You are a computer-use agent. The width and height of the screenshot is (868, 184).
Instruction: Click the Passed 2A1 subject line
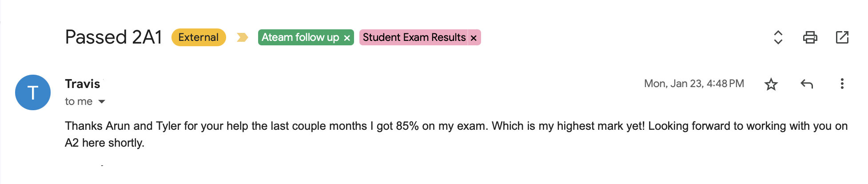114,37
